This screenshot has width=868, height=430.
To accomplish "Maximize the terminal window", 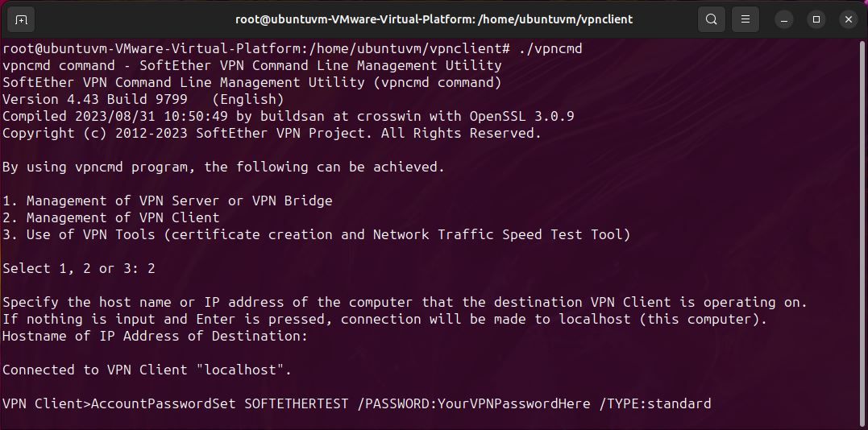I will pyautogui.click(x=816, y=19).
